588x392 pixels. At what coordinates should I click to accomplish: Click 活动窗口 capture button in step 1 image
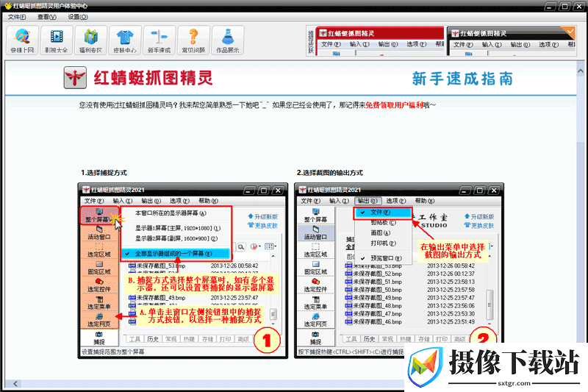click(x=99, y=232)
